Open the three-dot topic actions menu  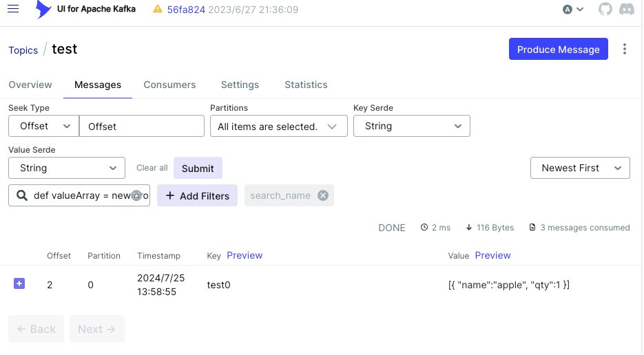click(x=624, y=49)
